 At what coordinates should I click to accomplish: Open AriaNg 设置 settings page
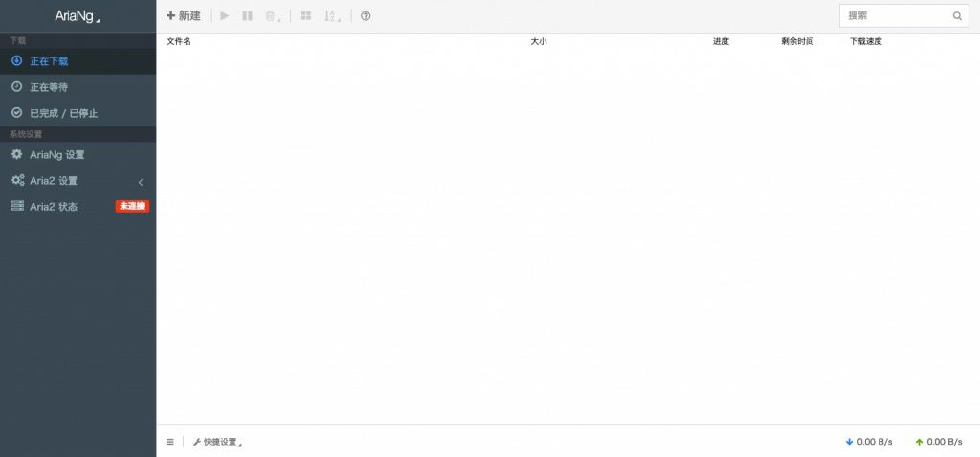56,154
